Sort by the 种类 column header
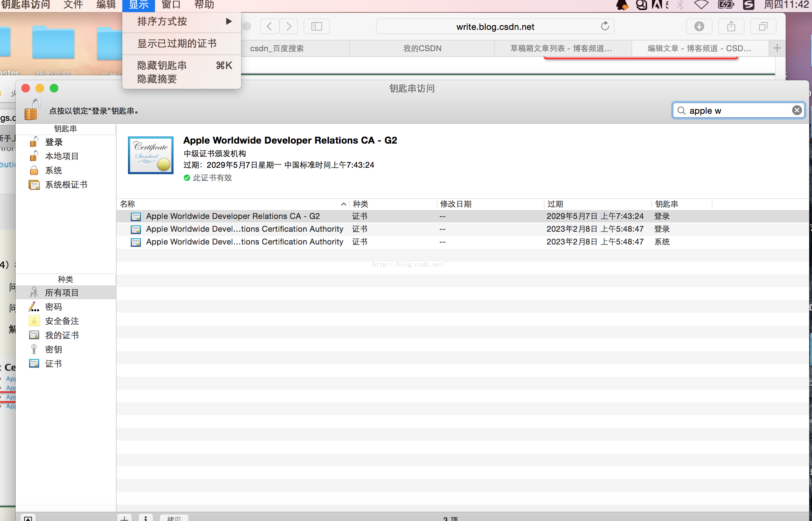Screen dimensions: 812x521 (393, 204)
